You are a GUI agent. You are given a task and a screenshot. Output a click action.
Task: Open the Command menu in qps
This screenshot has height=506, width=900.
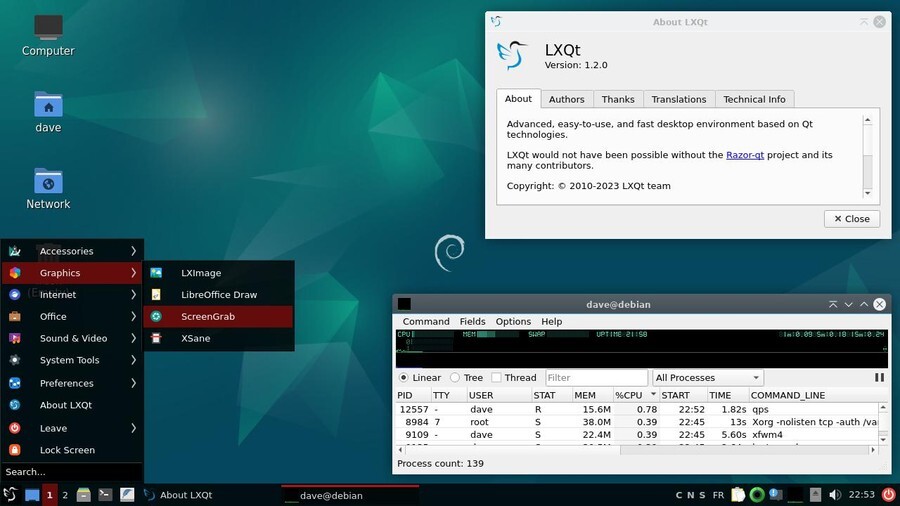click(426, 321)
